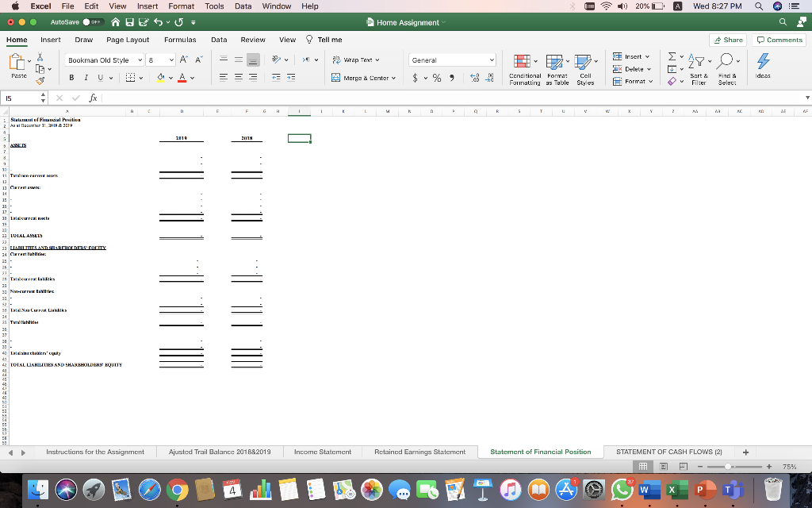812x508 pixels.
Task: Open the Insert ribbon tab
Action: pyautogui.click(x=51, y=40)
